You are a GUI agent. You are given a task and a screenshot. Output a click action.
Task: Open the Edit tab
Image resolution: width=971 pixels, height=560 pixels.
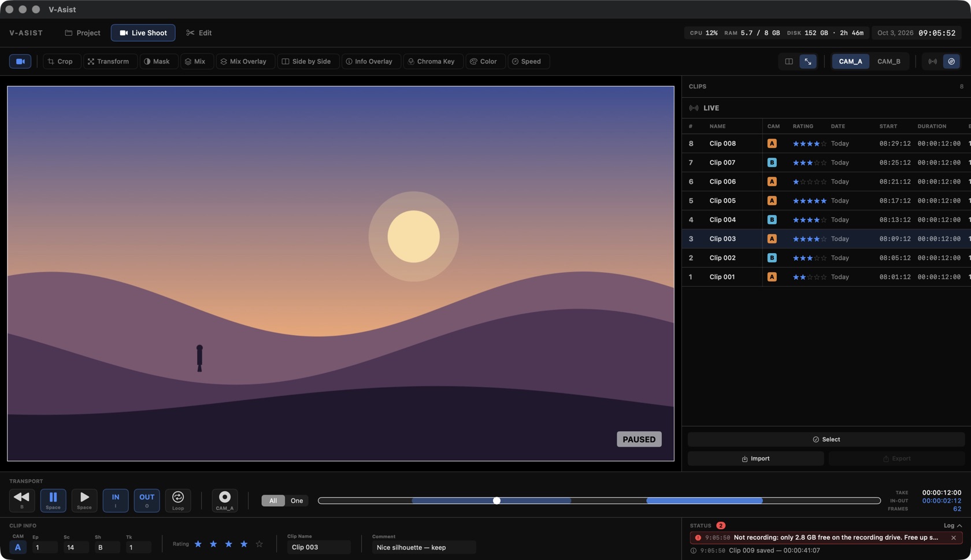(x=199, y=33)
